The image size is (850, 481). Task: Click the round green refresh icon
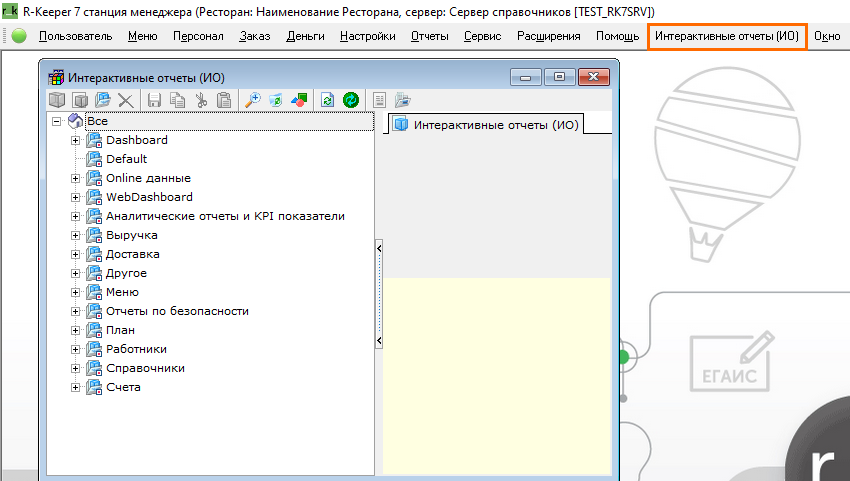coord(350,100)
